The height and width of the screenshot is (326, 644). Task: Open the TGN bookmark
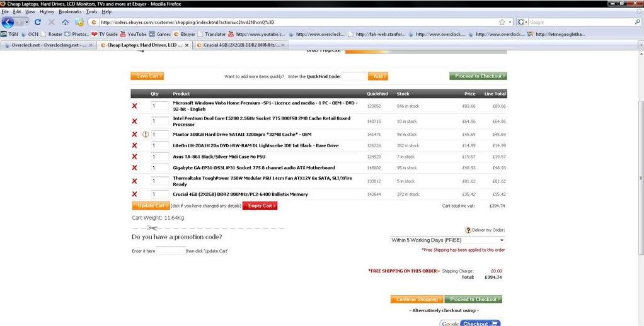[x=9, y=34]
